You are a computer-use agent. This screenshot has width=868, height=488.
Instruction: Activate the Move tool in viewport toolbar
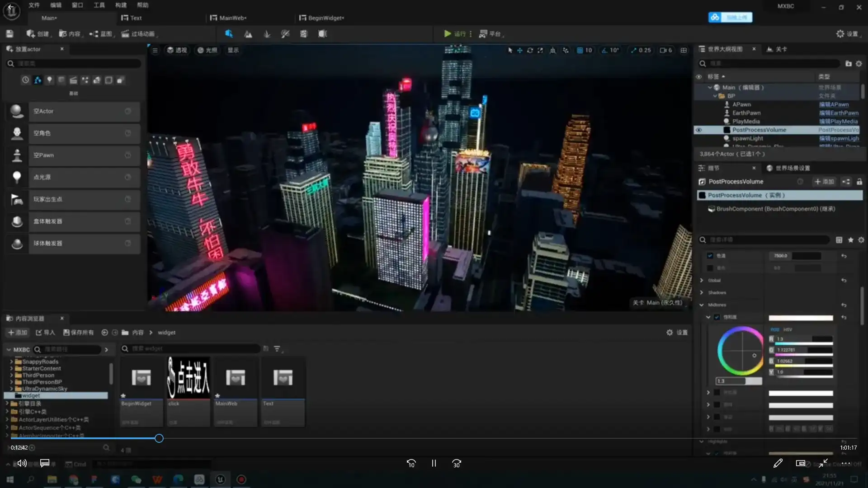(520, 50)
